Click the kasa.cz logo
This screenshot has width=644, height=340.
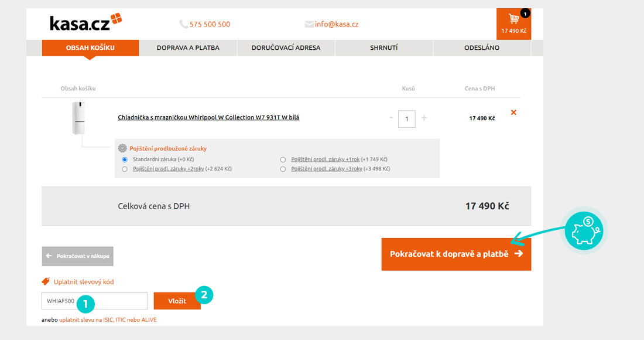85,22
